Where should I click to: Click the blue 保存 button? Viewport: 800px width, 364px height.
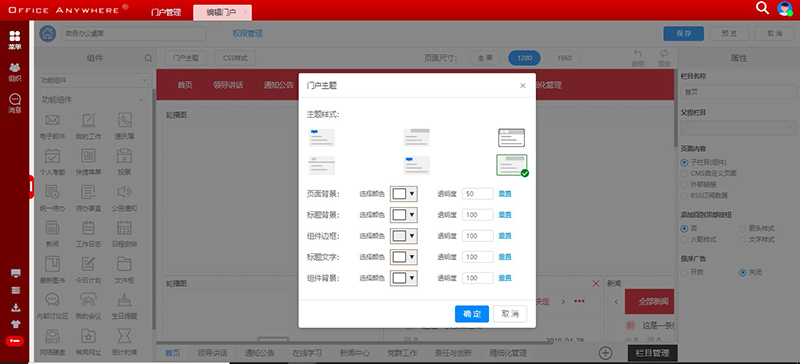tap(684, 34)
